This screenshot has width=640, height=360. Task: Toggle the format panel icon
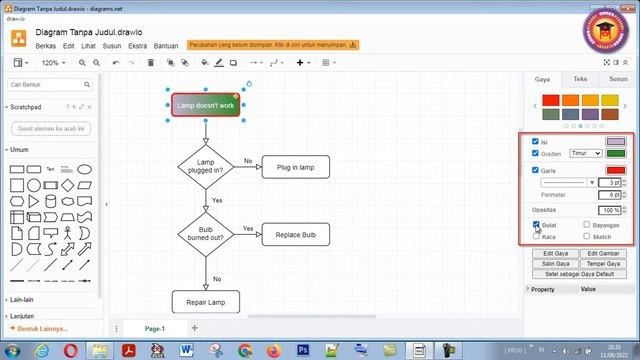(x=616, y=62)
